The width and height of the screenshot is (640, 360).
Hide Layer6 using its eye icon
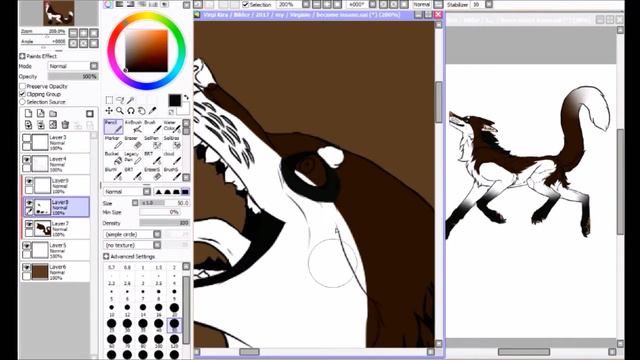(x=27, y=267)
